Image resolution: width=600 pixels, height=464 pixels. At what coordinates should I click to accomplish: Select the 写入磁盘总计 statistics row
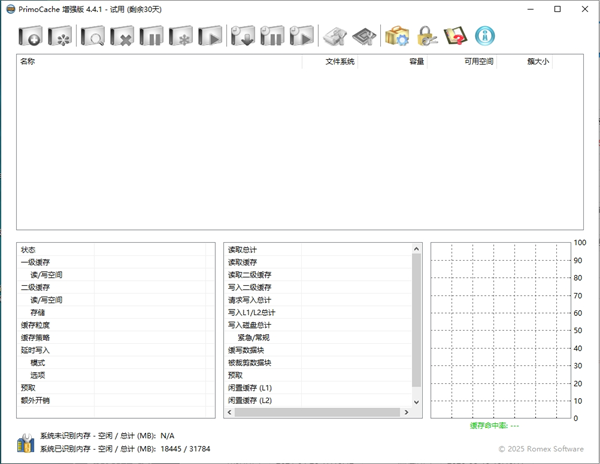(318, 325)
